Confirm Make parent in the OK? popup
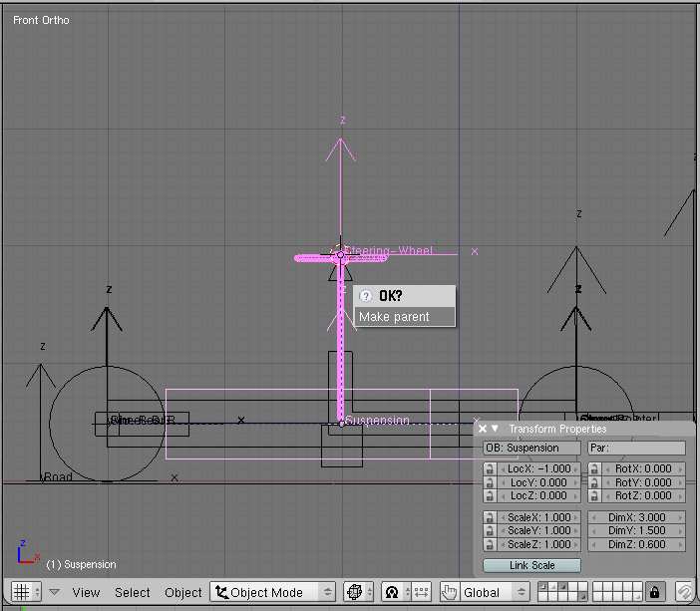This screenshot has height=611, width=700. tap(405, 316)
